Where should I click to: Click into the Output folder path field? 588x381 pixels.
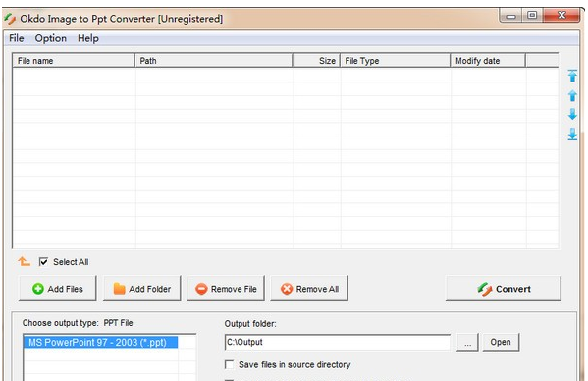[x=338, y=342]
